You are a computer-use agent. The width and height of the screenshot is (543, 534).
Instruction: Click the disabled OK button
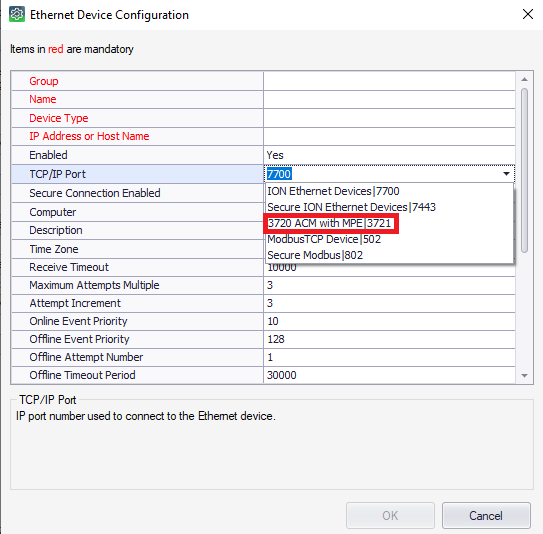[390, 515]
